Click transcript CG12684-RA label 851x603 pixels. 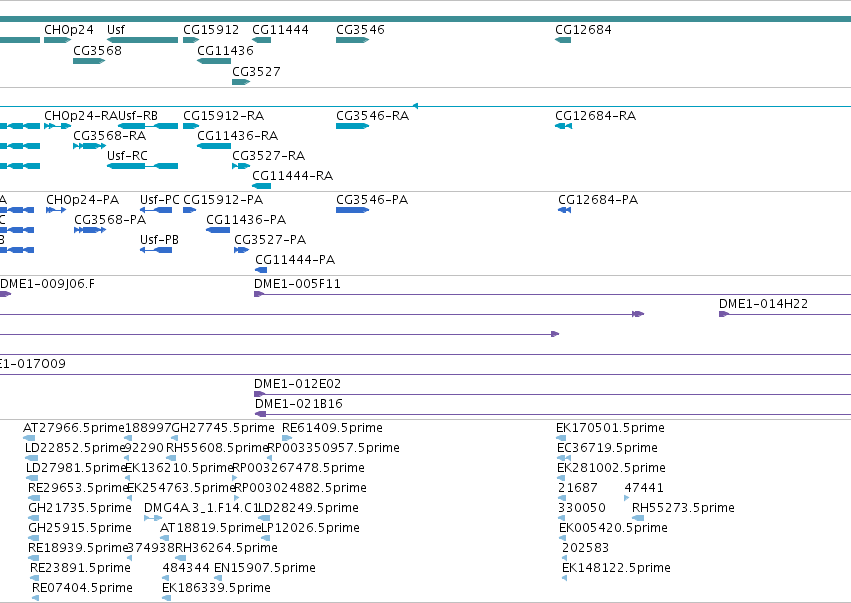(x=595, y=116)
